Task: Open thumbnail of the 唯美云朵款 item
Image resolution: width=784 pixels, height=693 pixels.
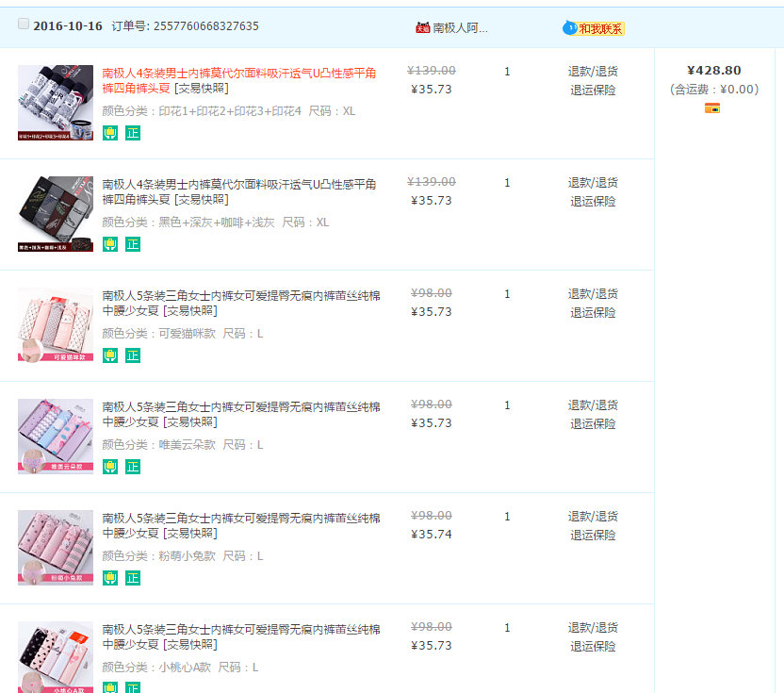Action: point(56,437)
